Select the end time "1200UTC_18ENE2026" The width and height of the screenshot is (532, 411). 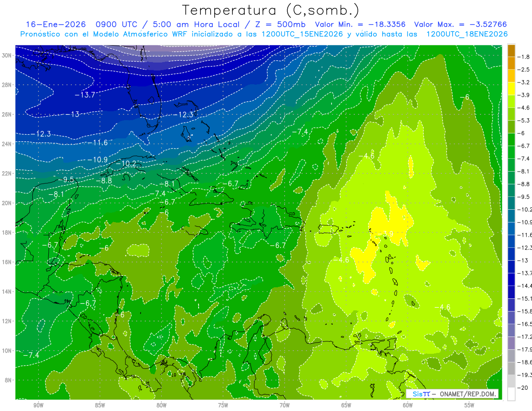(466, 34)
